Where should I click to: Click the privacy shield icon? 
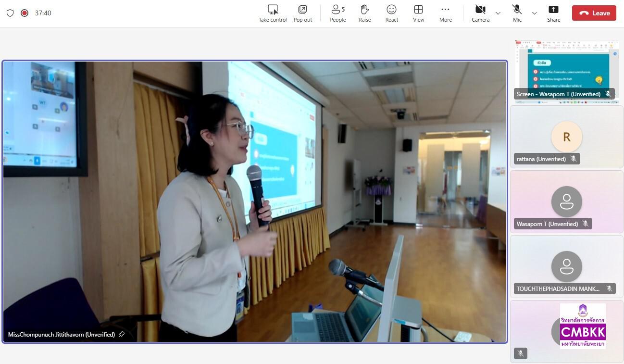[x=10, y=13]
